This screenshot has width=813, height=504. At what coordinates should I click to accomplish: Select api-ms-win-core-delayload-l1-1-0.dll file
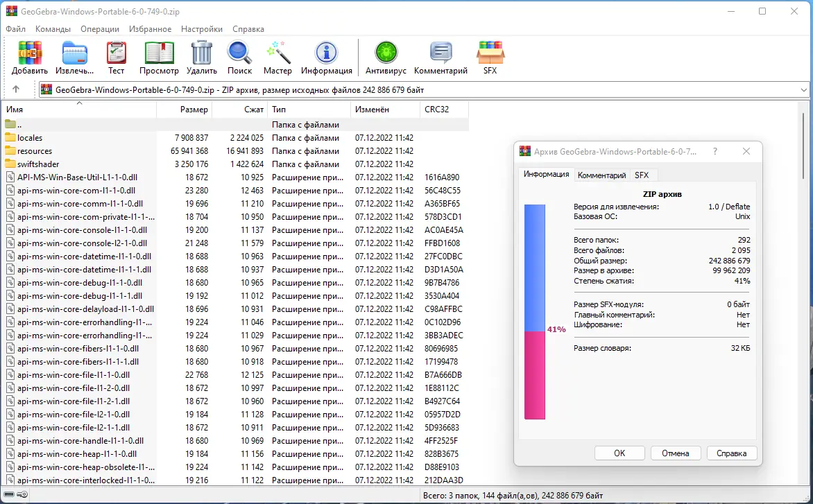(85, 309)
